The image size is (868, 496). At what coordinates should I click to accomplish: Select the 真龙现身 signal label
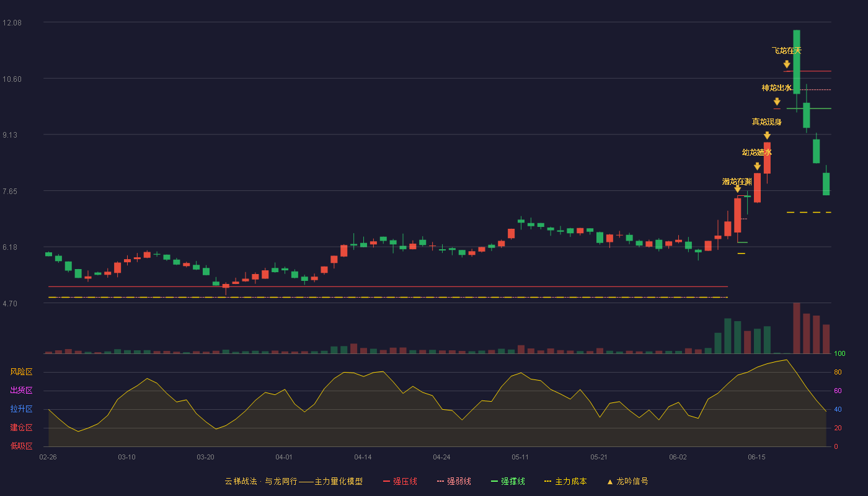coord(767,122)
